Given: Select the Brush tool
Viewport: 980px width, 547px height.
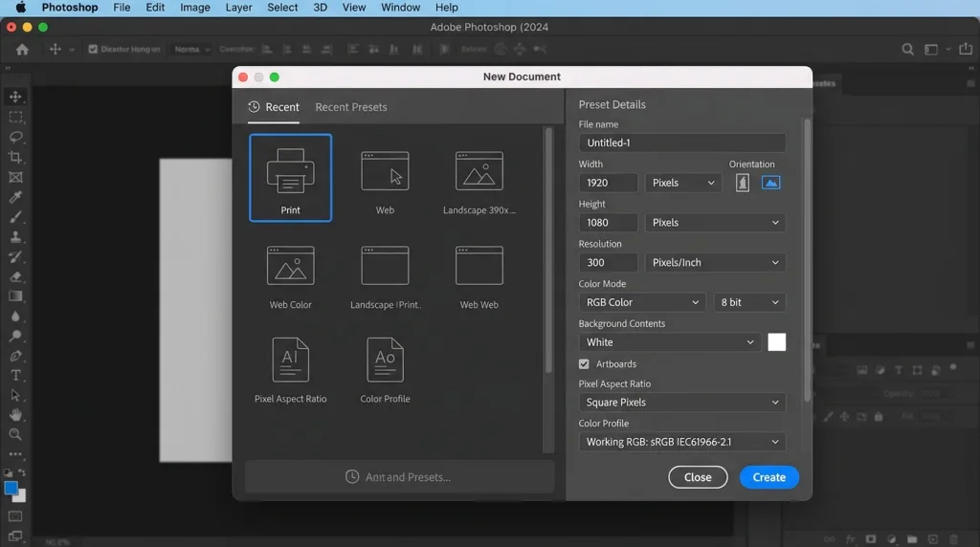Looking at the screenshot, I should pyautogui.click(x=15, y=217).
